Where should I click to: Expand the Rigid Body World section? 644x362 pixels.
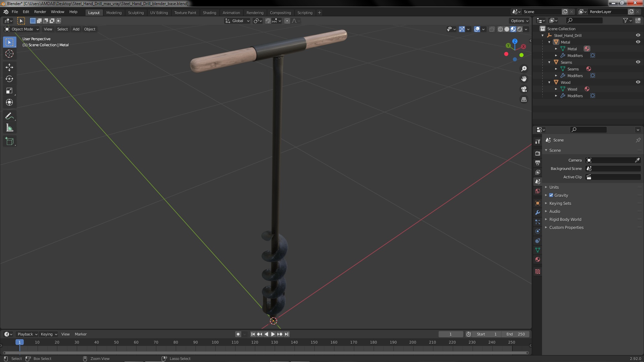565,219
